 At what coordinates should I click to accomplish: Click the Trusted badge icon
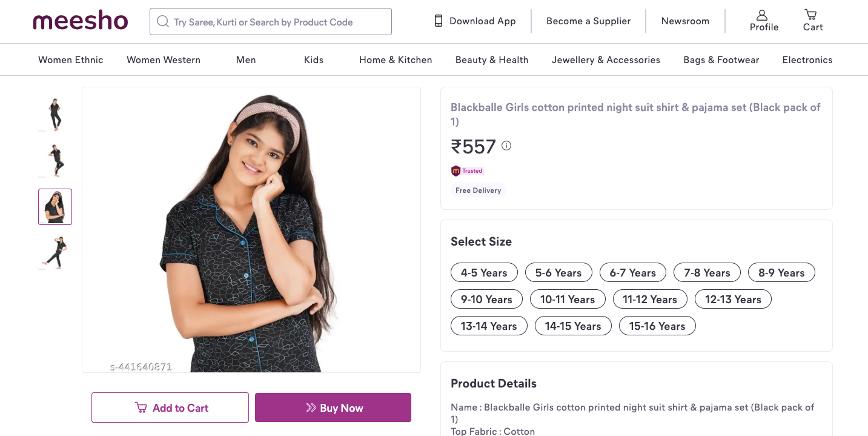pyautogui.click(x=456, y=171)
